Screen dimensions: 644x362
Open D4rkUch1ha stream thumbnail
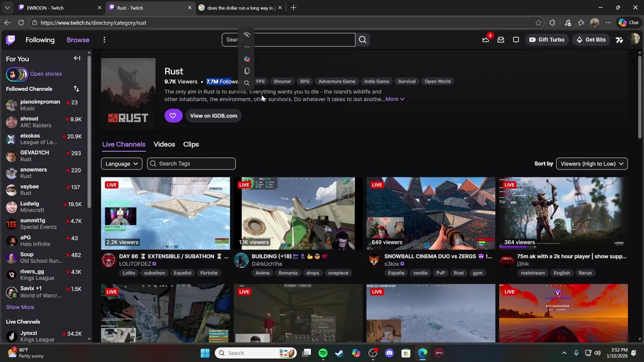click(298, 213)
